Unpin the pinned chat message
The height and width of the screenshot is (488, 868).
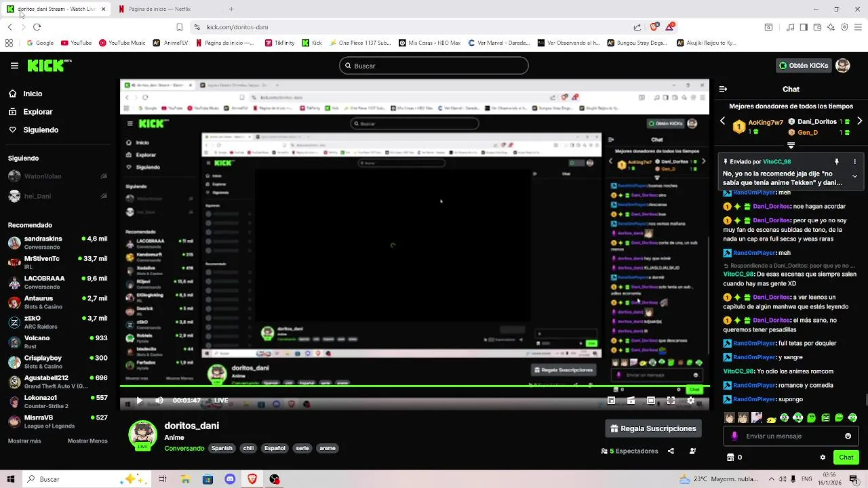(x=837, y=162)
